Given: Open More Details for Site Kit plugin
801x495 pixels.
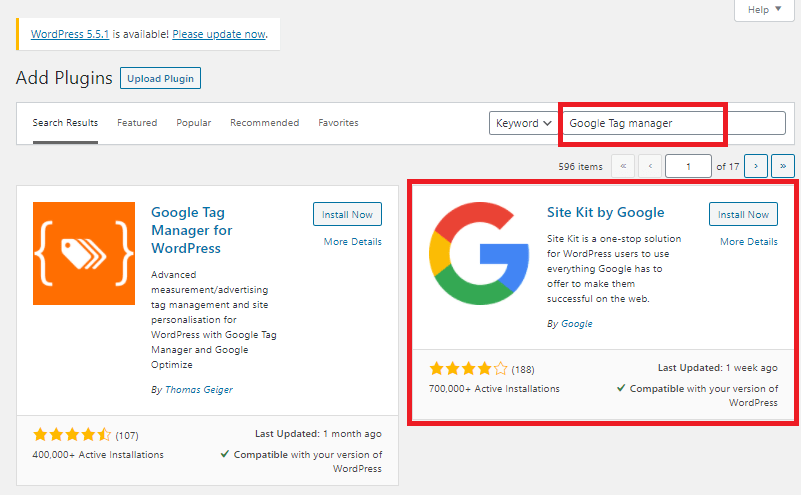Looking at the screenshot, I should (x=749, y=242).
